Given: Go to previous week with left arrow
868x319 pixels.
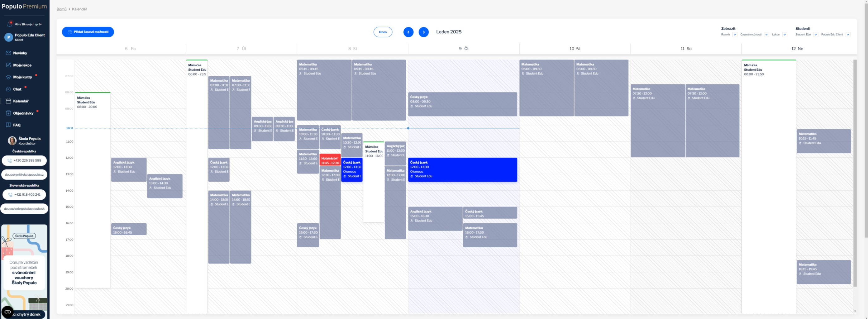Looking at the screenshot, I should pos(408,32).
